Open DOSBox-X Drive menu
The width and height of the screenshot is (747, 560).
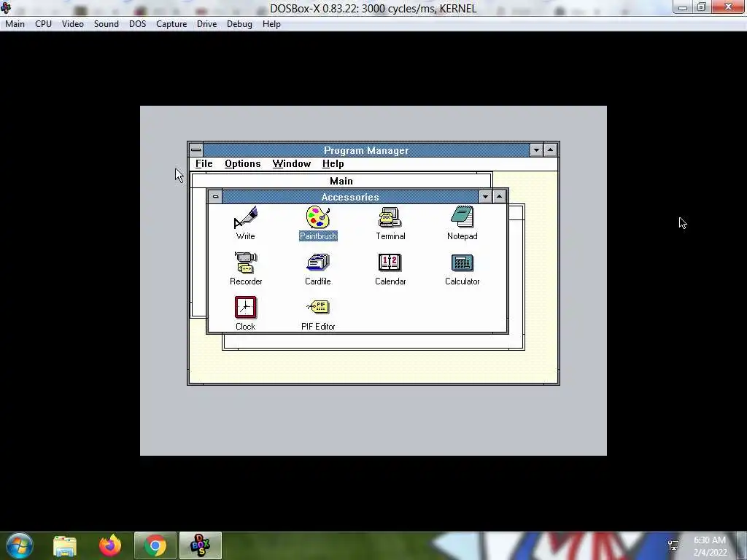point(206,24)
